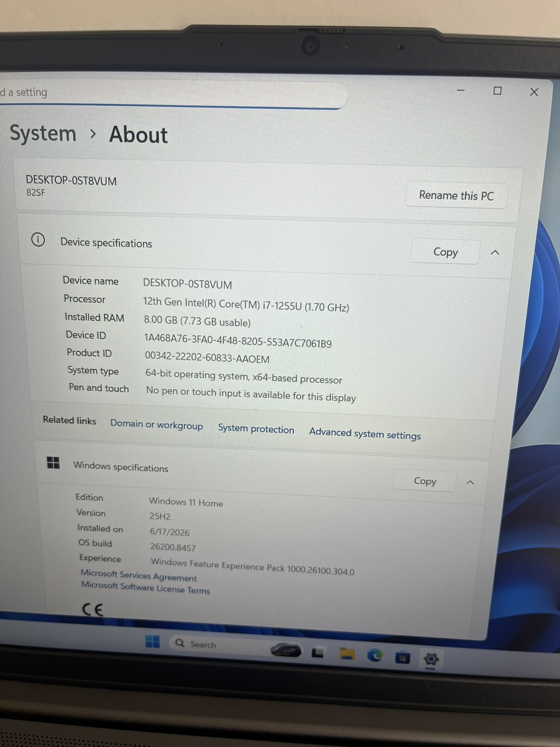Viewport: 560px width, 747px height.
Task: Go back to System in breadcrumb
Action: 43,134
